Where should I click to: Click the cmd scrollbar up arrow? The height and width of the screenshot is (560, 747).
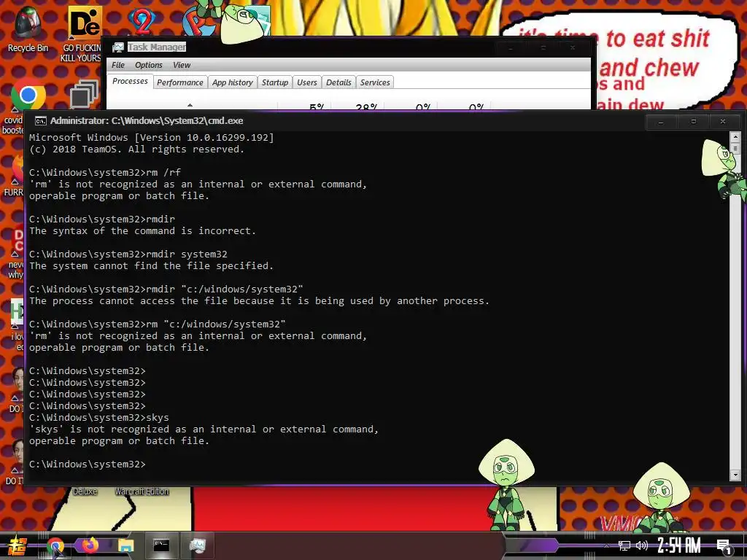(735, 137)
